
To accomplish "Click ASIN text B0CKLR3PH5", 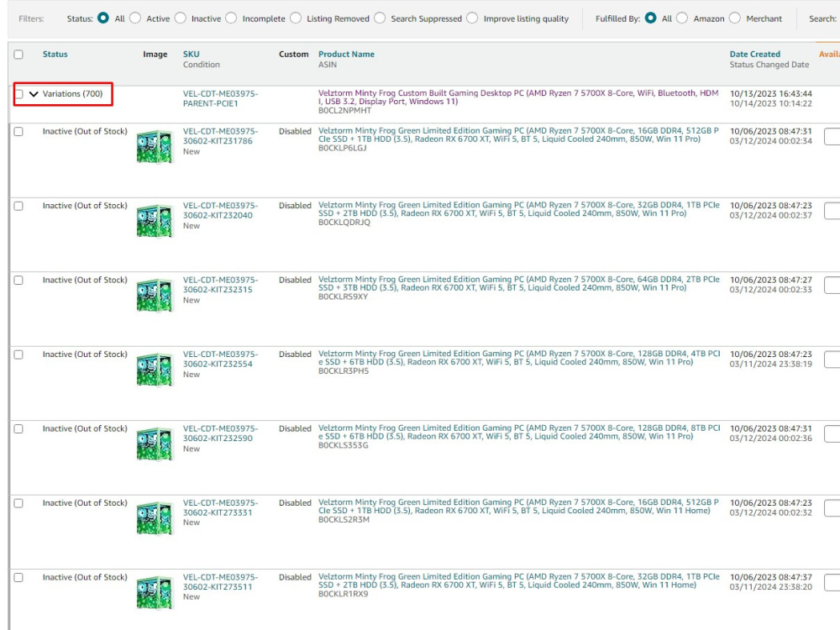I will point(344,370).
